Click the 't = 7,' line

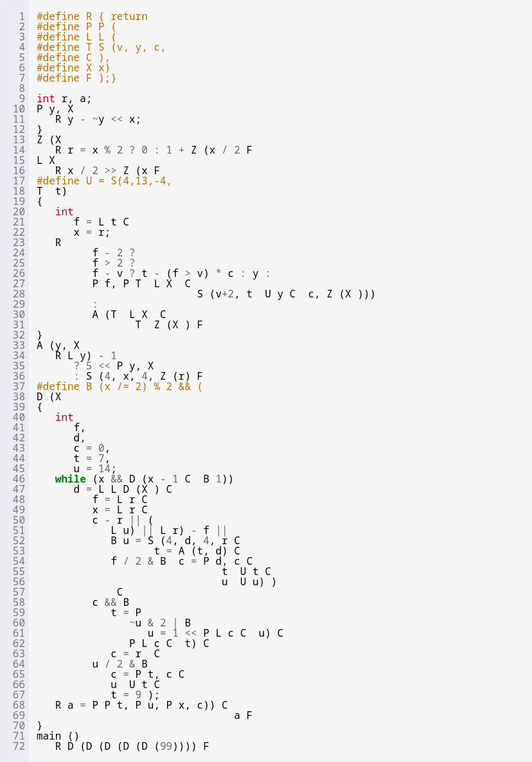(92, 458)
